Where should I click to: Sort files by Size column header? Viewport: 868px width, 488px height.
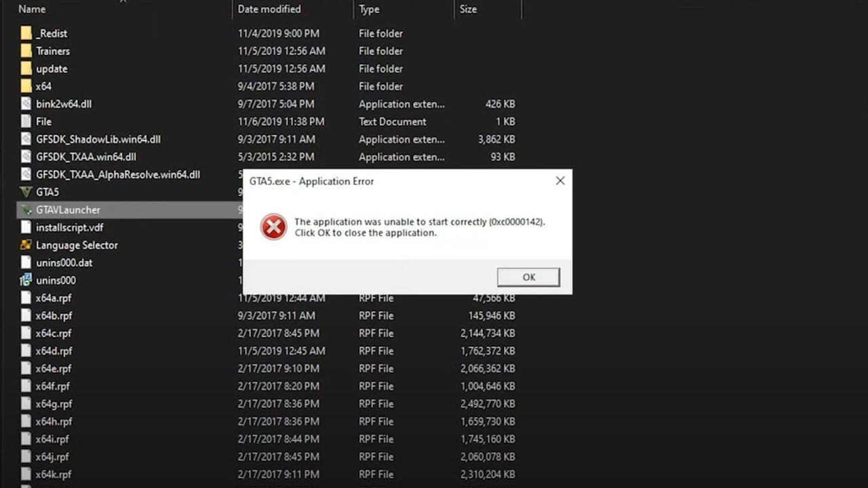(468, 9)
